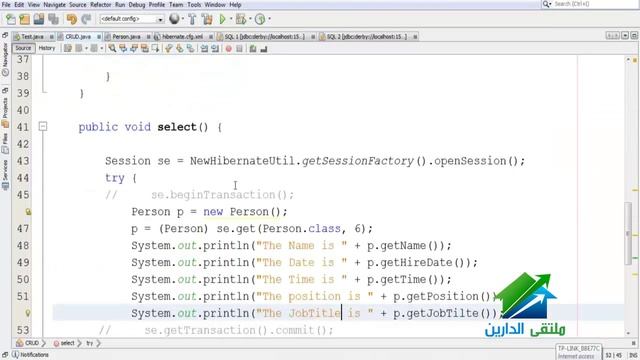
Task: Click the Open Project icon
Action: pyautogui.click(x=39, y=19)
